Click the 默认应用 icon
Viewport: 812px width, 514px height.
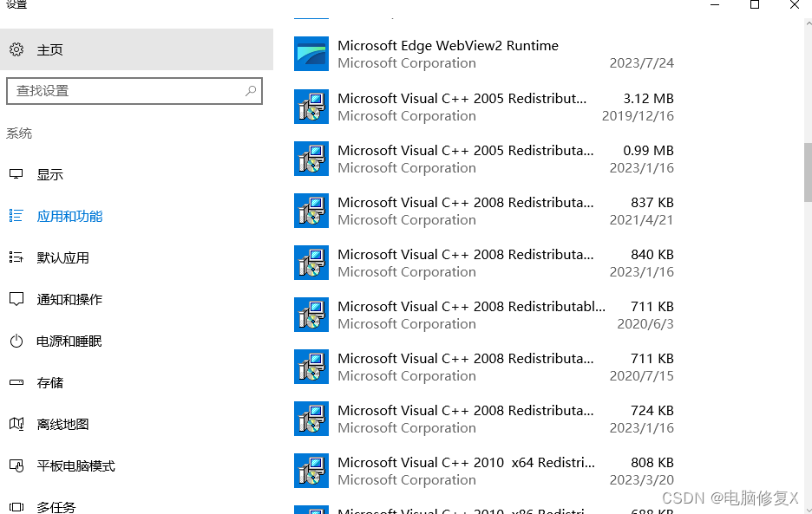16,257
